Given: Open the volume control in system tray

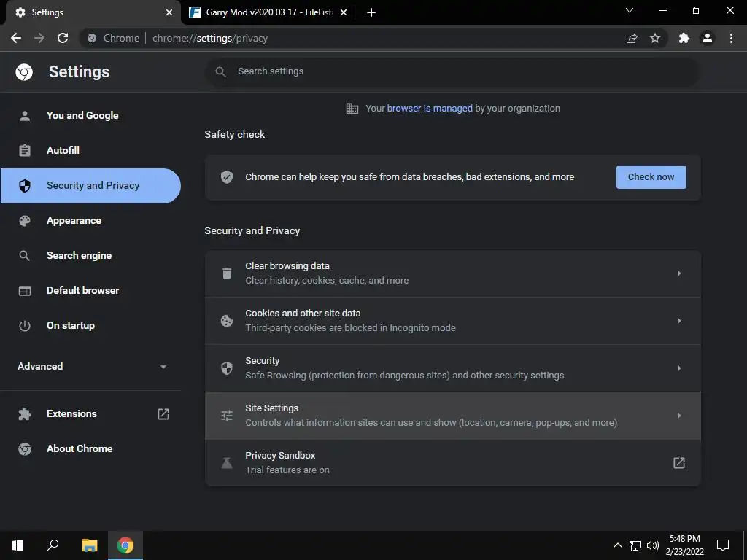Looking at the screenshot, I should pos(653,545).
